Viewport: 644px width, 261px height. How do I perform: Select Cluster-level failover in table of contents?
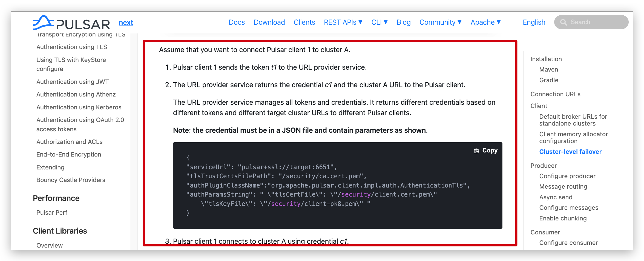(x=570, y=152)
